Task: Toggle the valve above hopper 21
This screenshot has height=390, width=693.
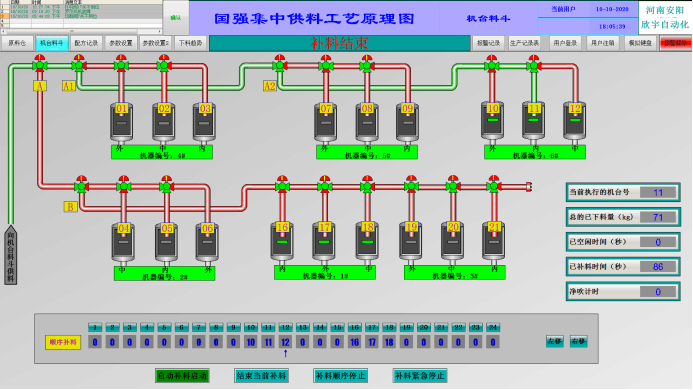Action: click(x=494, y=184)
